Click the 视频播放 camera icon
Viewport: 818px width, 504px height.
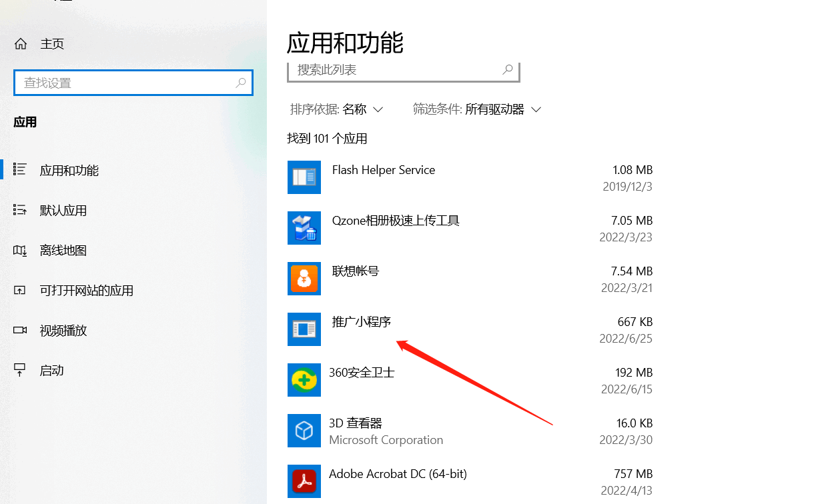(20, 331)
